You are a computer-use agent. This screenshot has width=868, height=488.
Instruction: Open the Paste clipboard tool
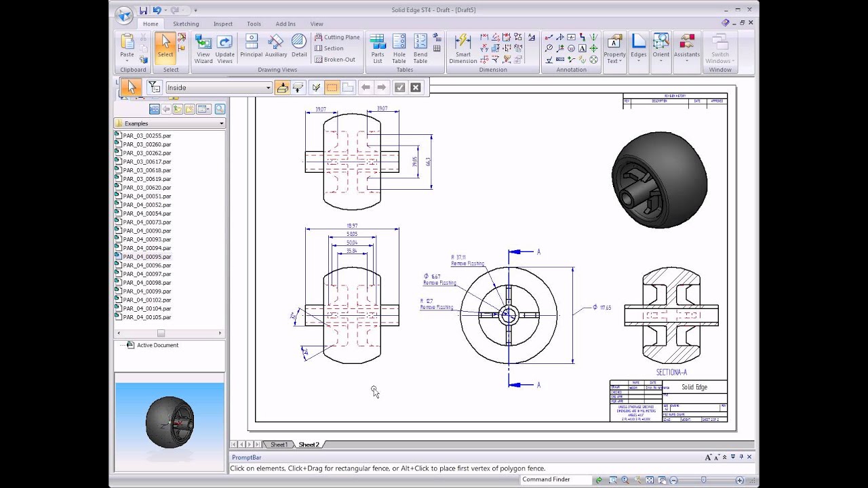pyautogui.click(x=127, y=48)
